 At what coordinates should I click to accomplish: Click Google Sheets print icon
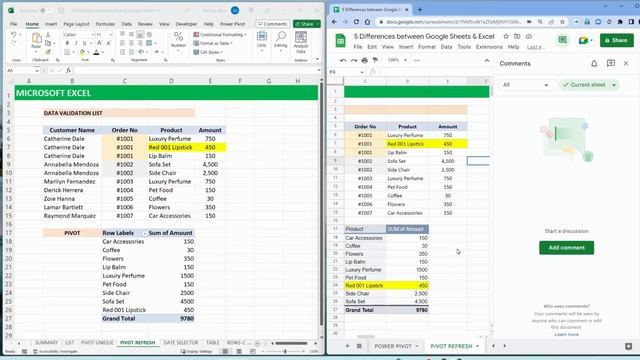(364, 60)
